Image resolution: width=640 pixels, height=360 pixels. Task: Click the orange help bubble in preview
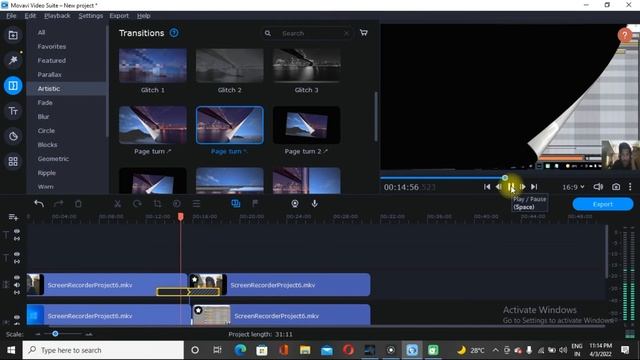[x=624, y=35]
